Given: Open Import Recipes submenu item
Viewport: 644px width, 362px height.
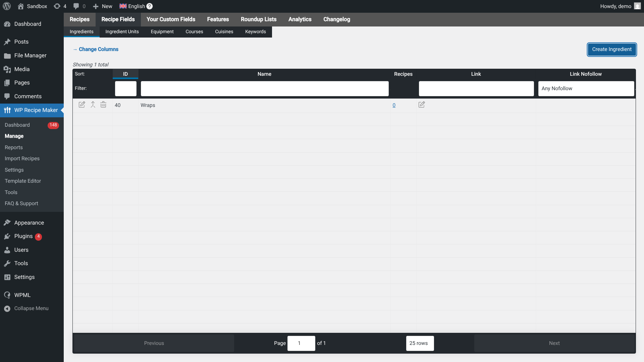Looking at the screenshot, I should click(x=22, y=159).
